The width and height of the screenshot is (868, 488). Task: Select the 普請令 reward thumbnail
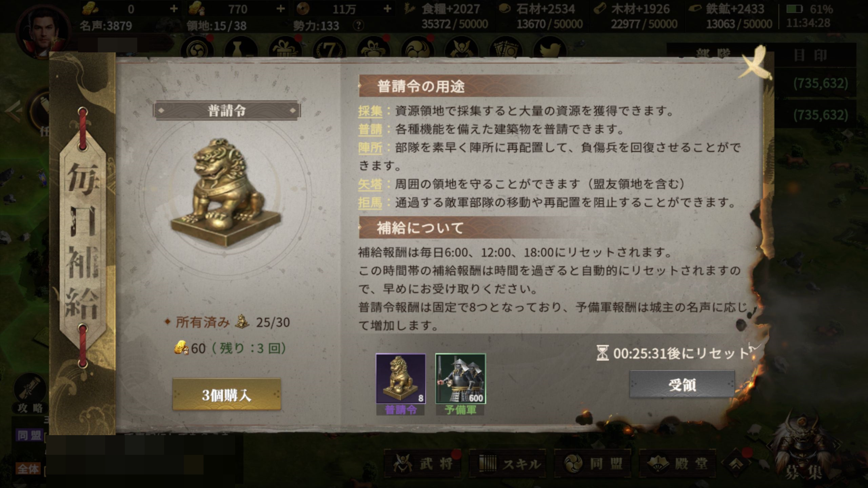click(400, 379)
